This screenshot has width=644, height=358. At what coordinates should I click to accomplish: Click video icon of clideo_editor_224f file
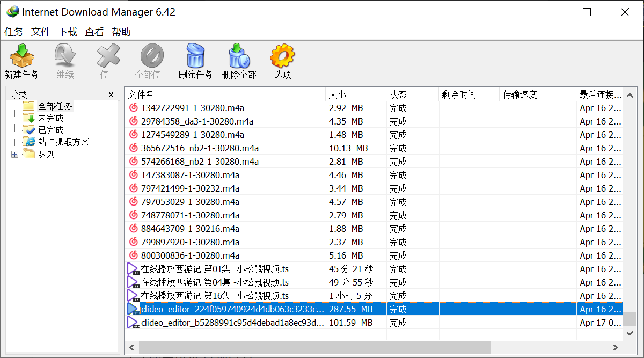point(133,309)
